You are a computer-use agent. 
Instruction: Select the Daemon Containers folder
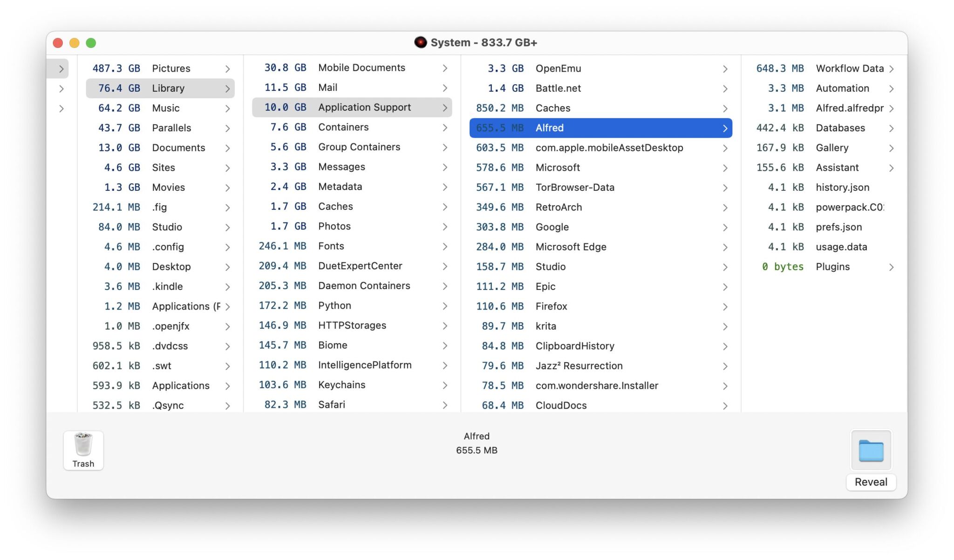pyautogui.click(x=352, y=286)
